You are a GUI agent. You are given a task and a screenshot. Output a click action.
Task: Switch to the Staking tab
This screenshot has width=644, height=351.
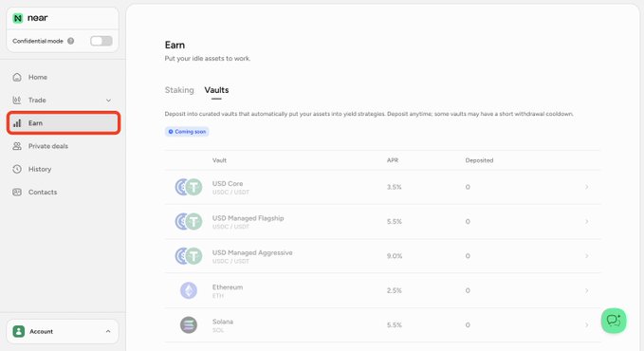[x=179, y=90]
